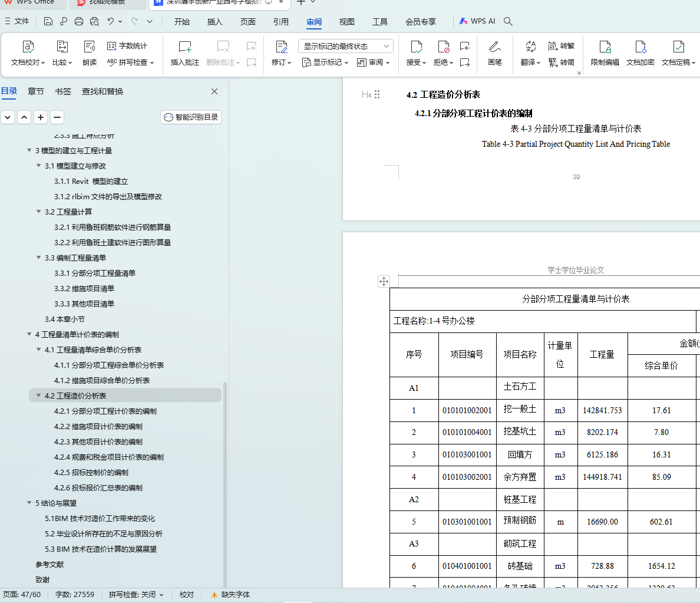Screen dimensions: 700x603
Task: Click the WPS AI button
Action: point(477,21)
